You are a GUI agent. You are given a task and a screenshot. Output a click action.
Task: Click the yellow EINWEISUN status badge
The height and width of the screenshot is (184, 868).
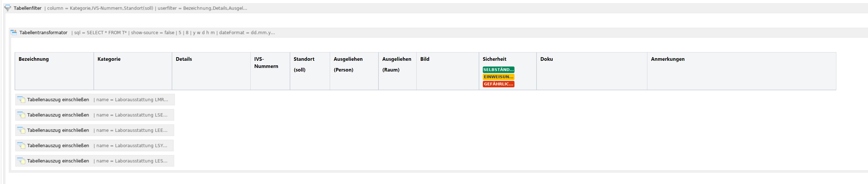(498, 77)
